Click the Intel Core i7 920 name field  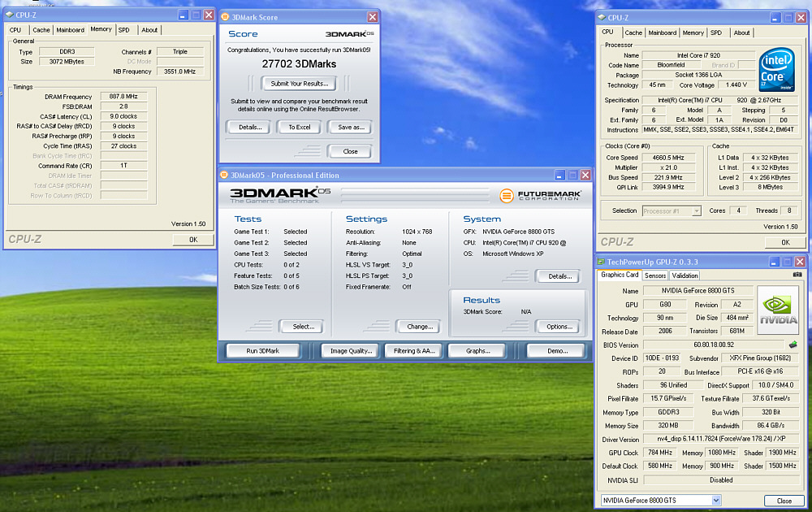coord(698,55)
